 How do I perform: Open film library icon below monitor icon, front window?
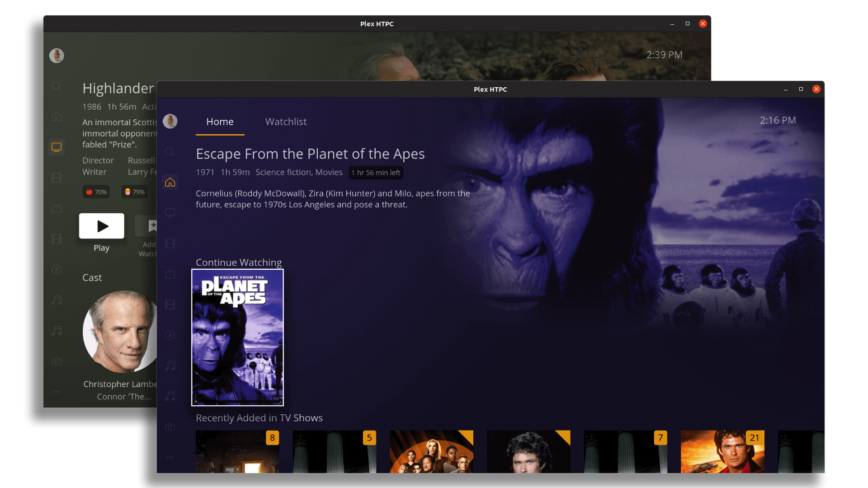click(x=170, y=243)
